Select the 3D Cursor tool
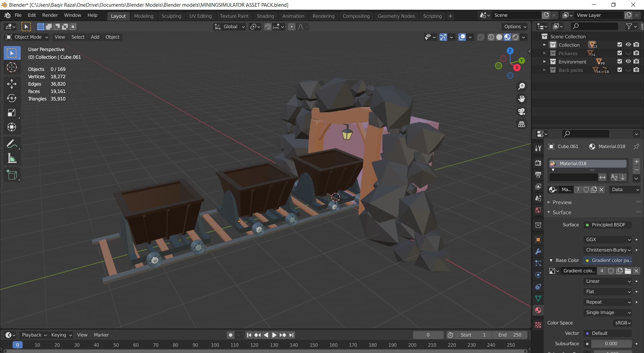Screen dimensions: 644x353 click(12, 68)
